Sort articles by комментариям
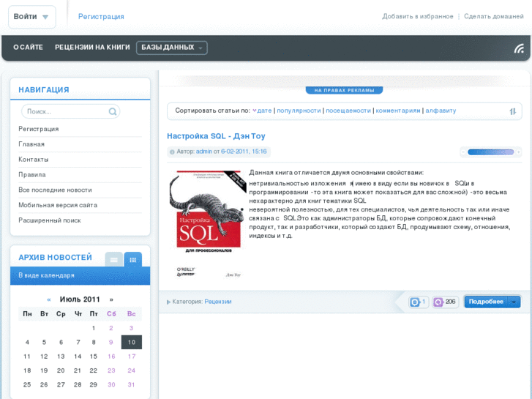The image size is (532, 399). 398,111
